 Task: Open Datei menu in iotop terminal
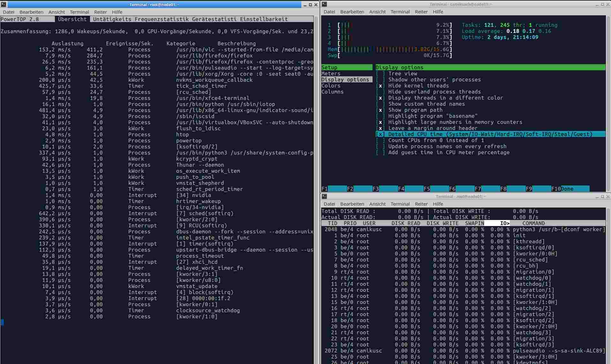coord(329,204)
